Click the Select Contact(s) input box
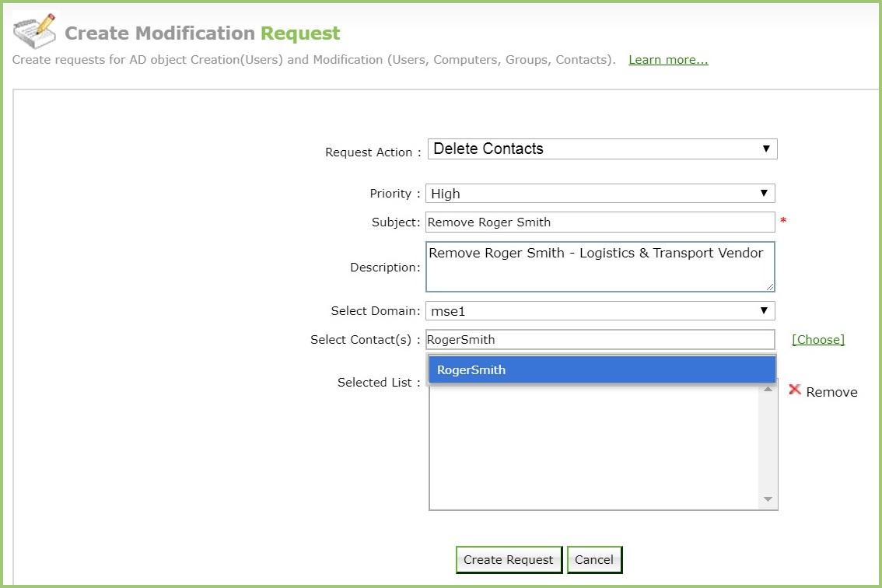 coord(600,340)
